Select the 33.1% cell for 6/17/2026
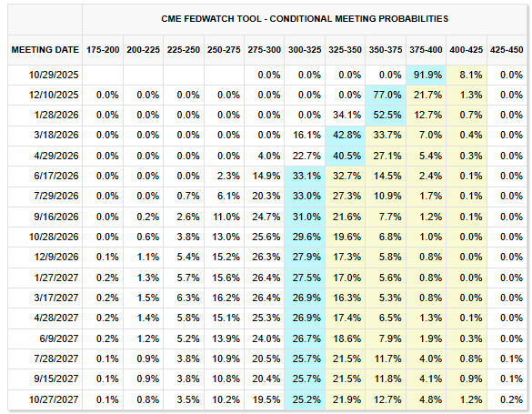 coord(305,176)
